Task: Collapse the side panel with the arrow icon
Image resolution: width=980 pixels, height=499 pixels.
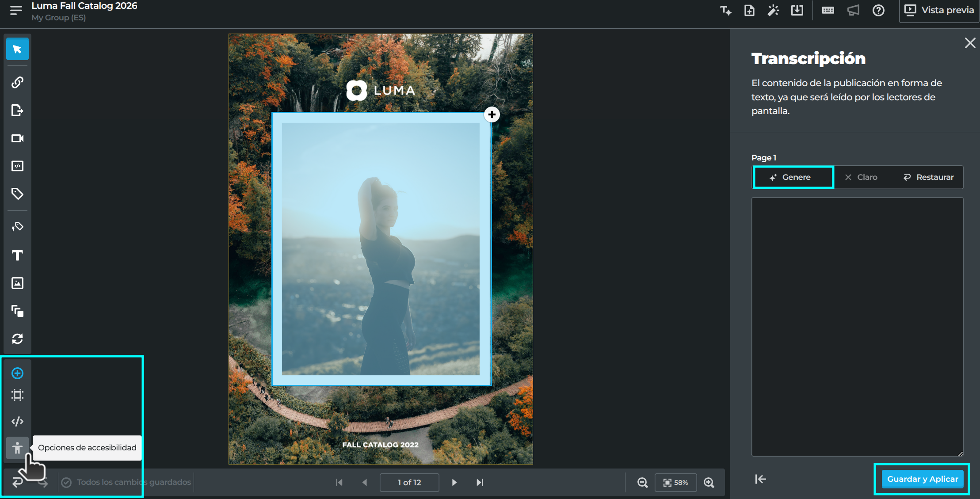Action: (760, 479)
